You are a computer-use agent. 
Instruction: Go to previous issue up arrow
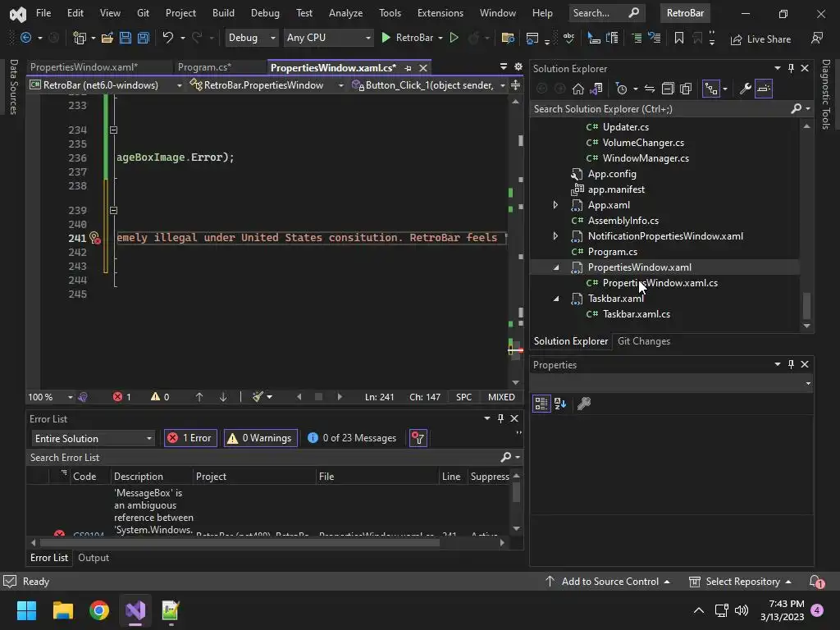(199, 397)
